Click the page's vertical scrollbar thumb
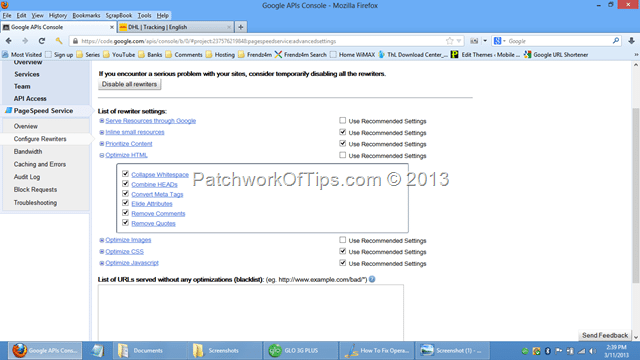Viewport: 640px width, 360px height. point(636,196)
